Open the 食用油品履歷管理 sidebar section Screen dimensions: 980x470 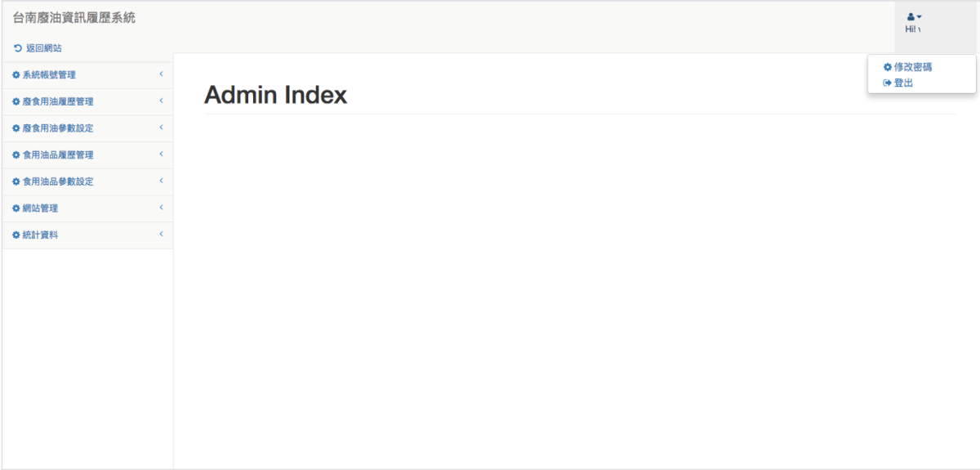[58, 155]
